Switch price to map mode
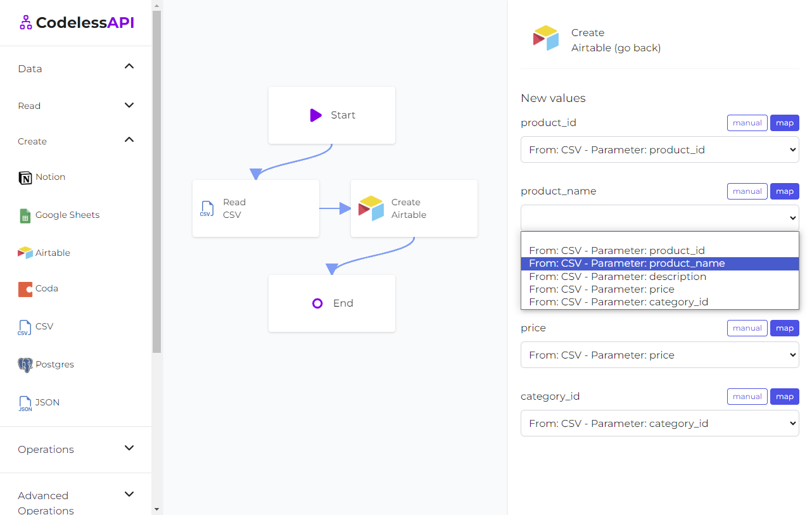This screenshot has height=515, width=812. (x=785, y=328)
